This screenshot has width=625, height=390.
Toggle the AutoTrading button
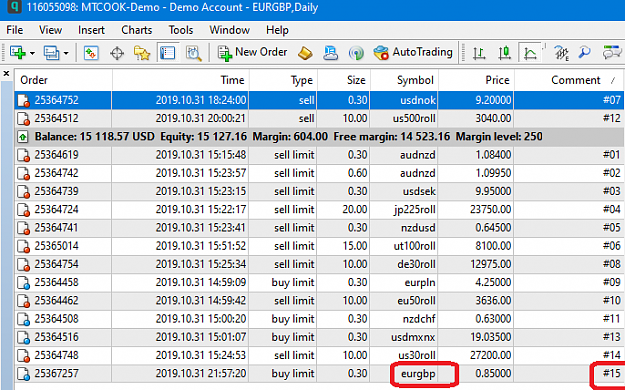[x=413, y=52]
